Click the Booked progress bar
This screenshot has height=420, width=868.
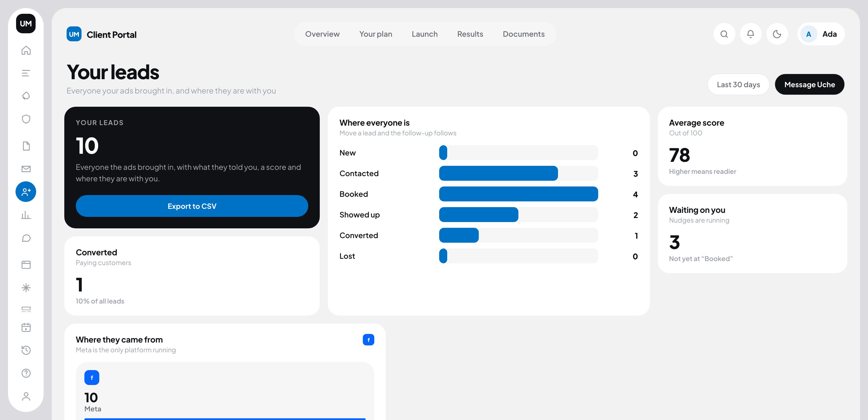[x=518, y=194]
